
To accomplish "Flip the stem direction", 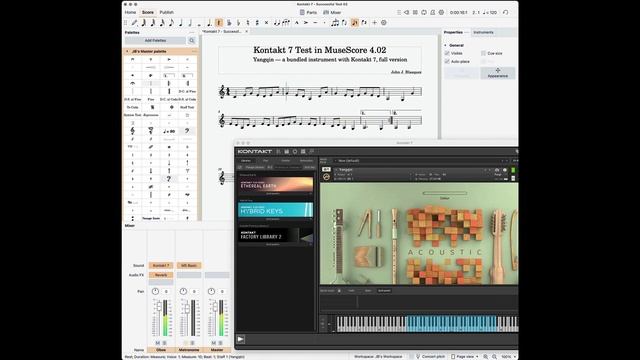I will pos(344,23).
